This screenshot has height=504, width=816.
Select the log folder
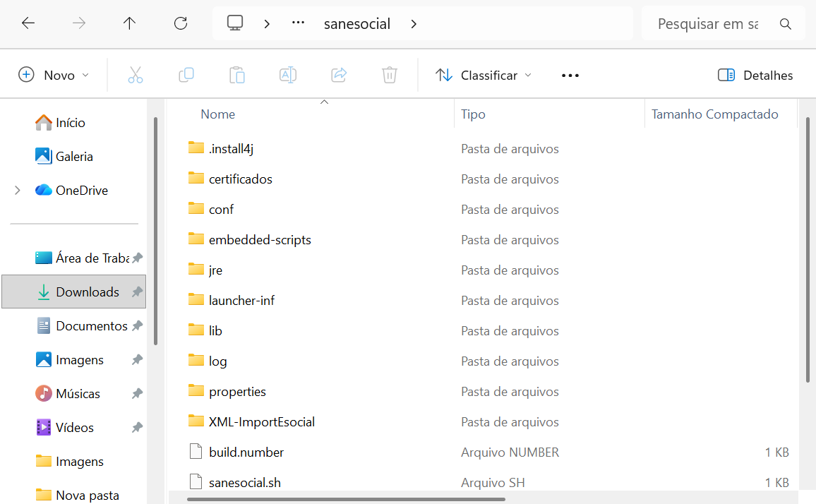pyautogui.click(x=217, y=361)
